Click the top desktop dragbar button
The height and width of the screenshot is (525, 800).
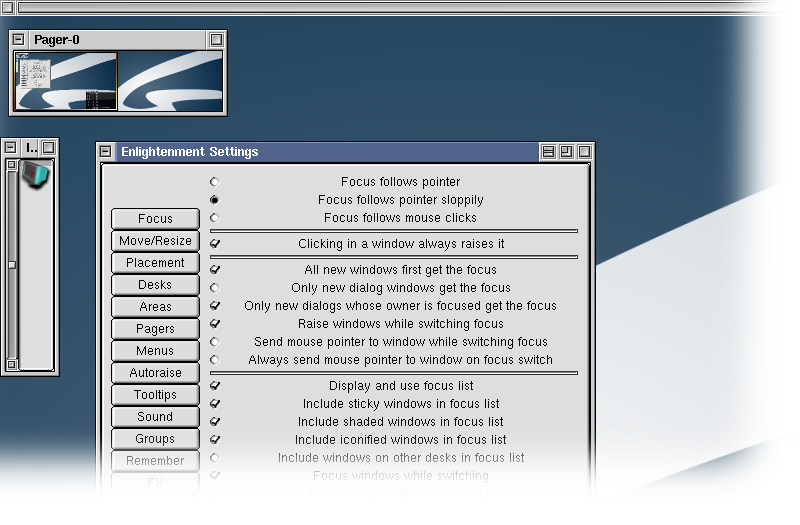pyautogui.click(x=7, y=7)
